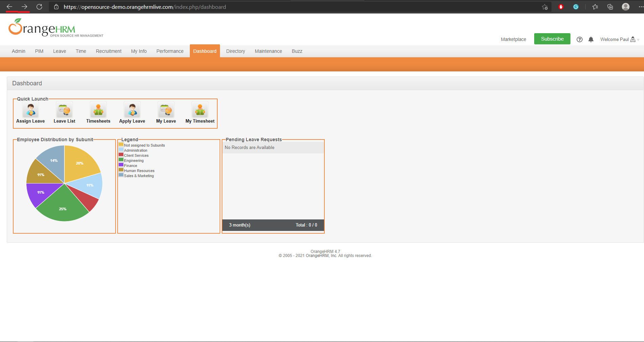
Task: Open the Apply Leave quick launch icon
Action: coord(132,110)
